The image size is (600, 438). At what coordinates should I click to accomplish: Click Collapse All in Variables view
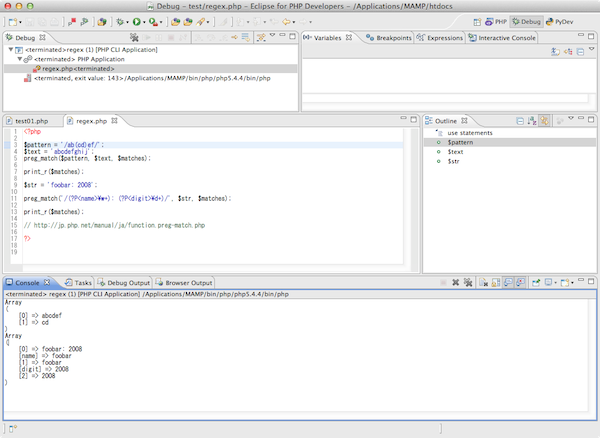(x=580, y=51)
